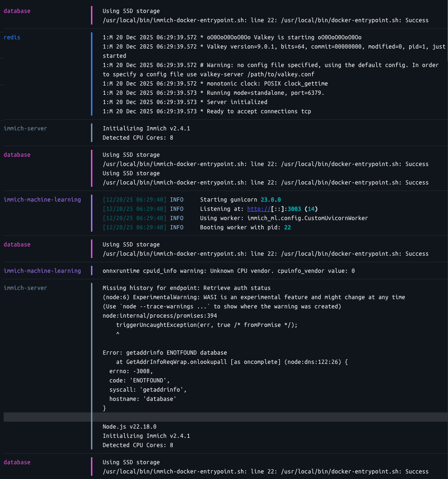
Task: Click the 'Starting gunicorn 23.0.0' log line
Action: click(x=231, y=199)
